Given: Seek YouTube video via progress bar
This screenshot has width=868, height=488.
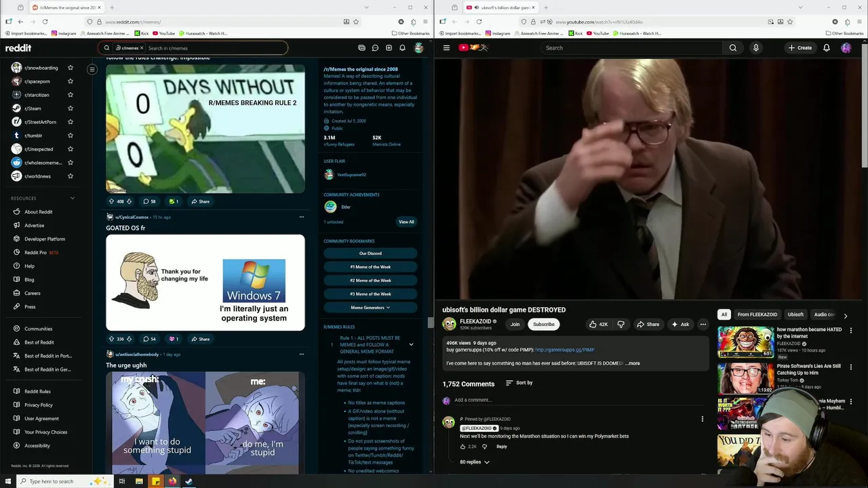Looking at the screenshot, I should pyautogui.click(x=649, y=299).
